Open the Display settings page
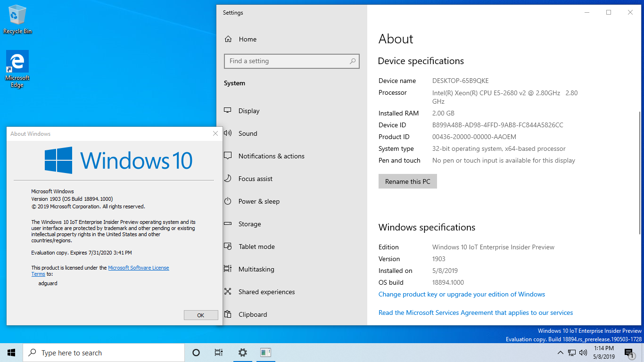Image resolution: width=644 pixels, height=362 pixels. click(249, 111)
